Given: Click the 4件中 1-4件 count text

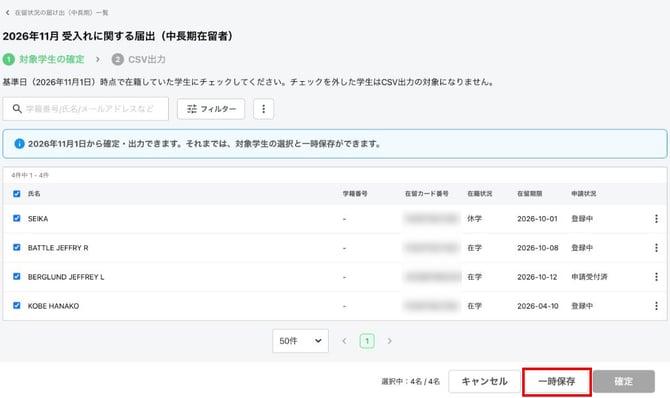Looking at the screenshot, I should 30,175.
